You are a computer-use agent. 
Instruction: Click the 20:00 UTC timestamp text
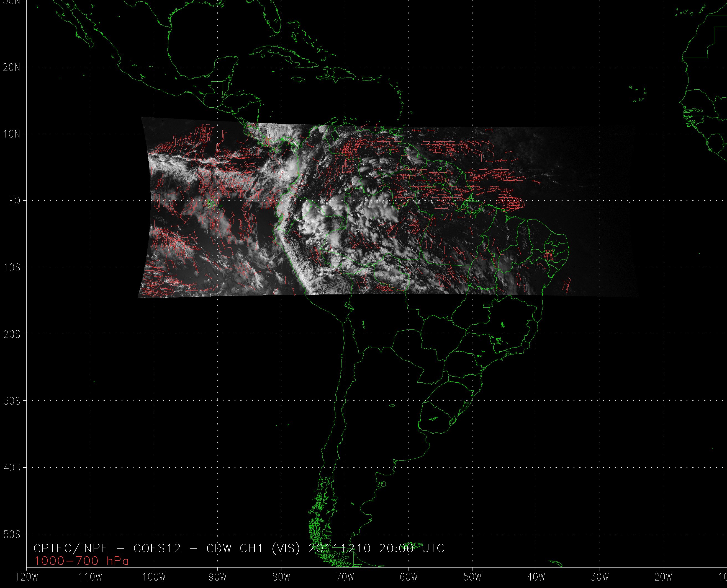coord(412,548)
